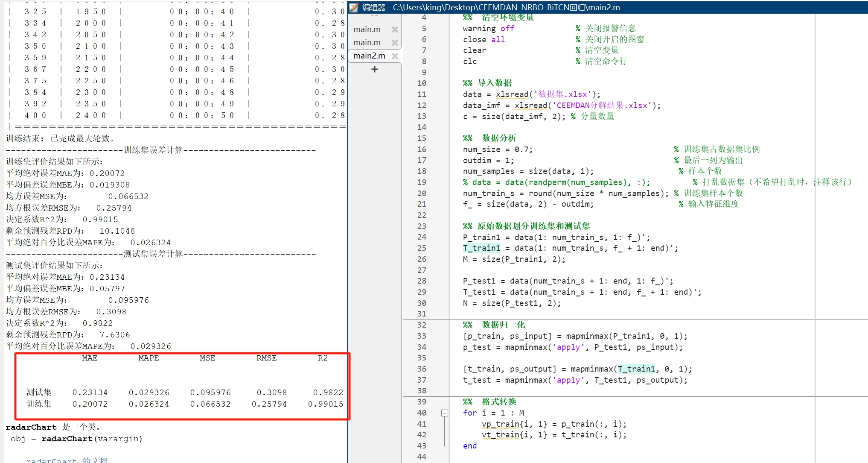Place cursor on 'warning off' code line

tap(488, 29)
